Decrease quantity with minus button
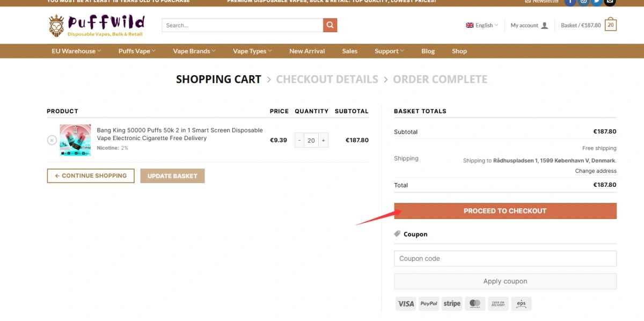 pyautogui.click(x=299, y=141)
